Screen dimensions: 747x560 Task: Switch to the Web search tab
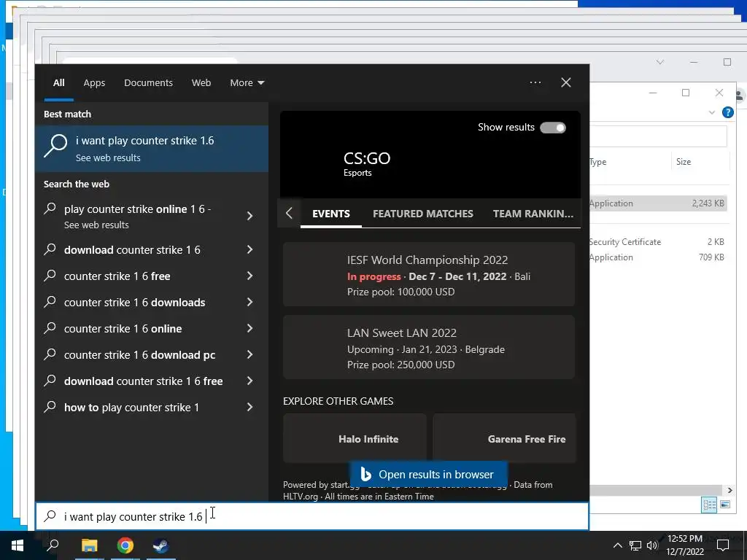click(x=201, y=83)
